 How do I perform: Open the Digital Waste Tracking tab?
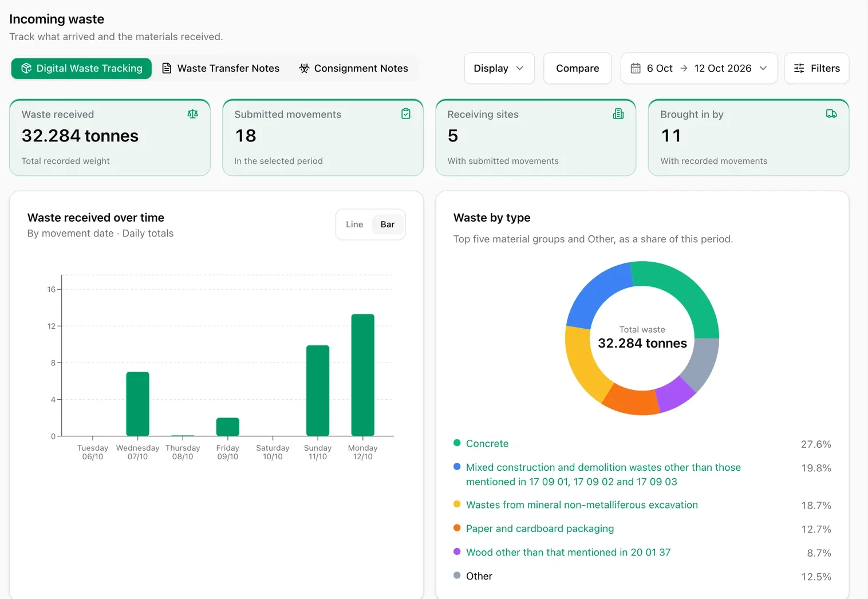tap(81, 68)
